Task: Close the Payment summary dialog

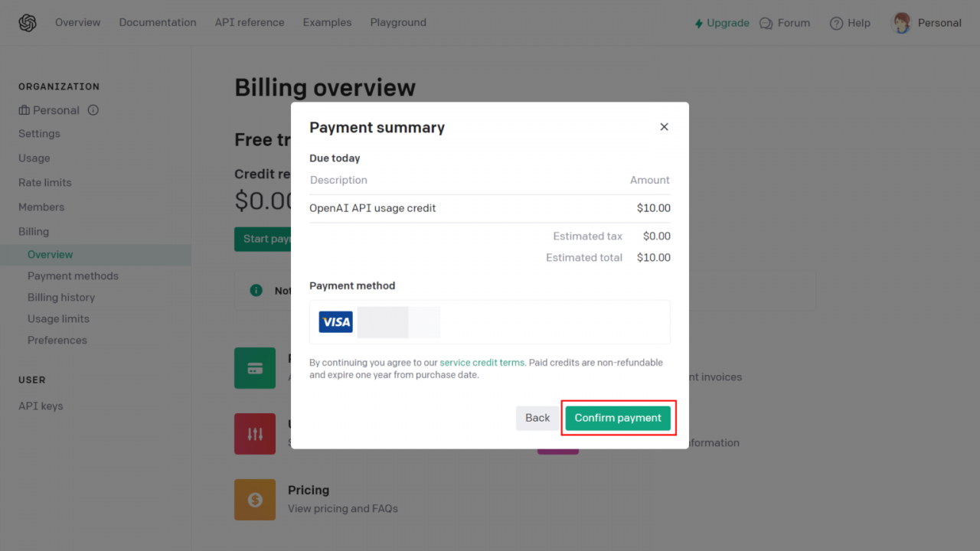Action: 664,127
